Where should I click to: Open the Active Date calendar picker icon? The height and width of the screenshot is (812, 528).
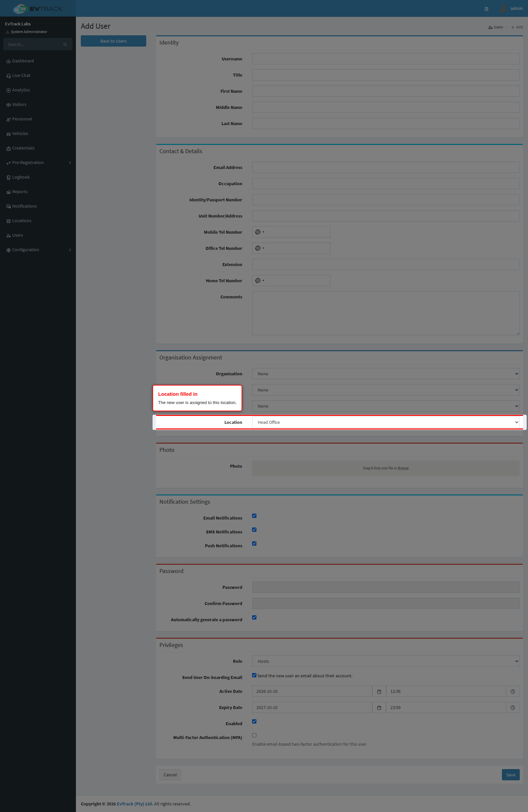coord(379,691)
